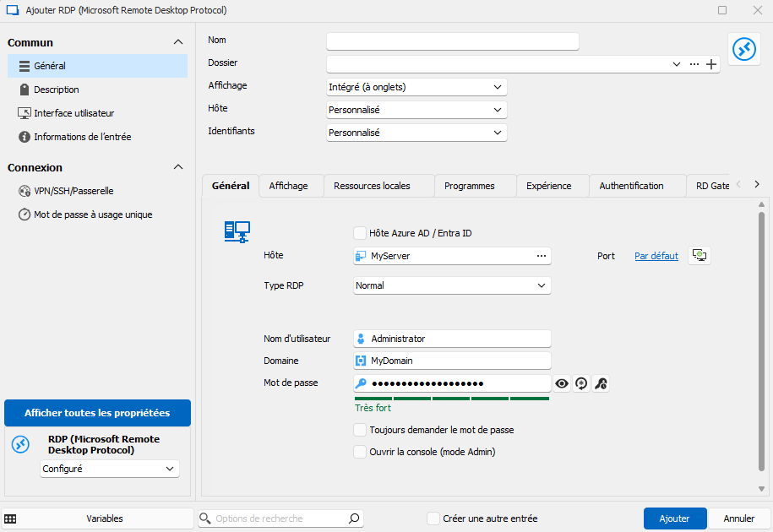Viewport: 773px width, 532px height.
Task: Collapse the Connexion section
Action: click(x=178, y=167)
